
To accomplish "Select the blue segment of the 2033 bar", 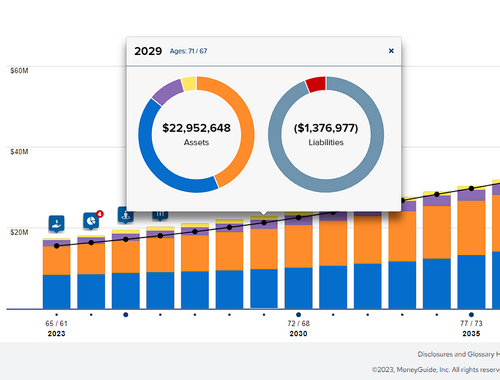I will (x=402, y=285).
